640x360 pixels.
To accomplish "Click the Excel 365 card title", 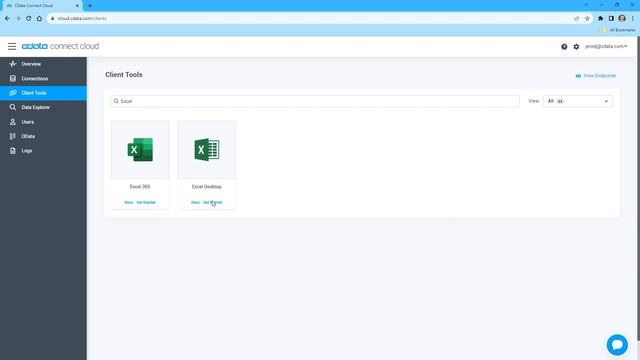I will pyautogui.click(x=140, y=187).
